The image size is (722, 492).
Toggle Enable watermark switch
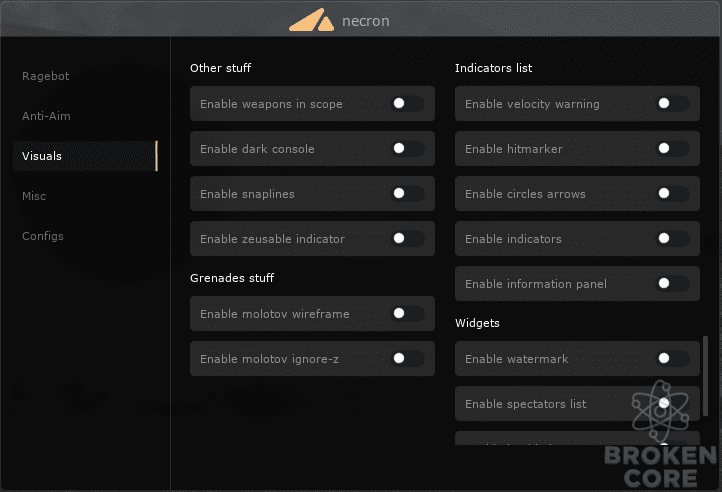click(x=672, y=358)
